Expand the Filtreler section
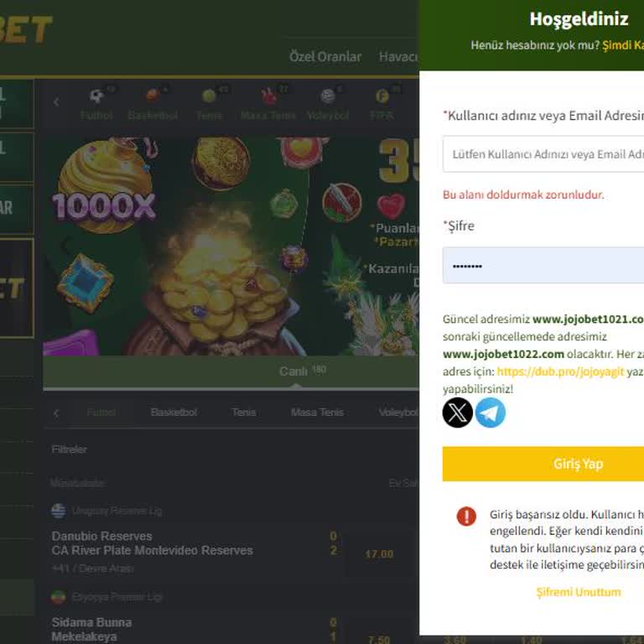This screenshot has width=644, height=644. coord(69,449)
